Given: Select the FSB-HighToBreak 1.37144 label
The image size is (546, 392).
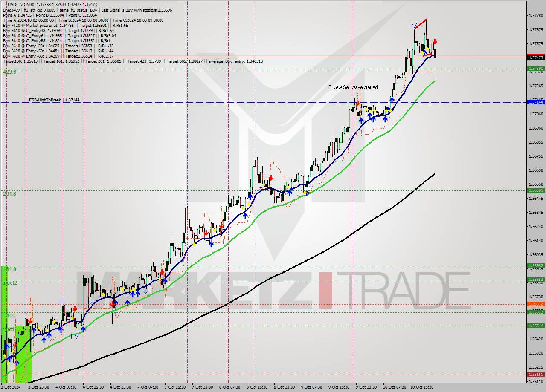Looking at the screenshot, I should [54, 100].
